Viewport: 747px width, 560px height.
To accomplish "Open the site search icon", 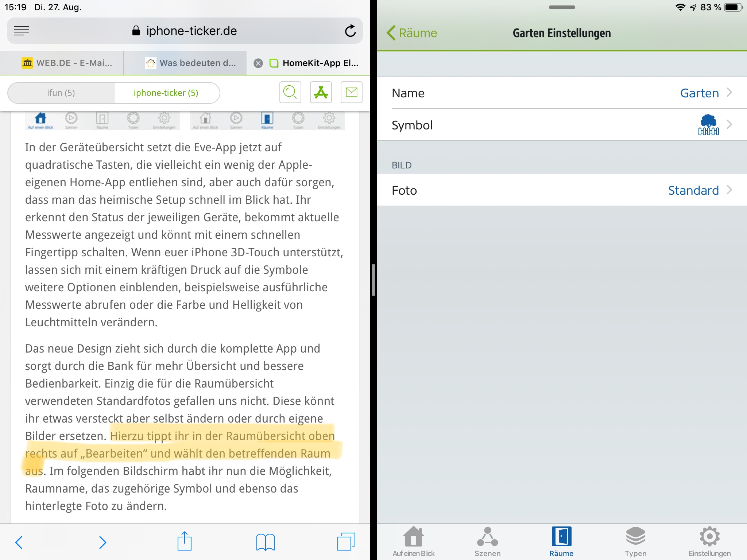I will (x=290, y=92).
